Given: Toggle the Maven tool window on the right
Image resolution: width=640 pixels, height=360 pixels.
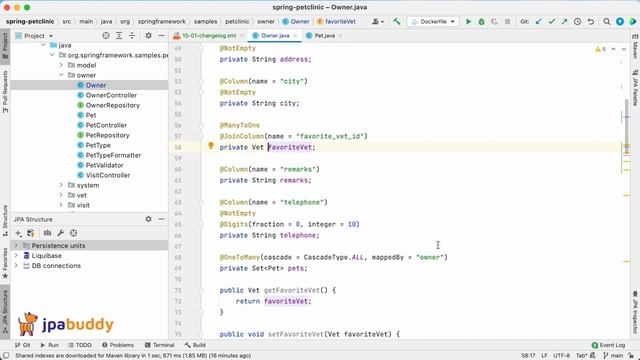Looking at the screenshot, I should pyautogui.click(x=635, y=46).
